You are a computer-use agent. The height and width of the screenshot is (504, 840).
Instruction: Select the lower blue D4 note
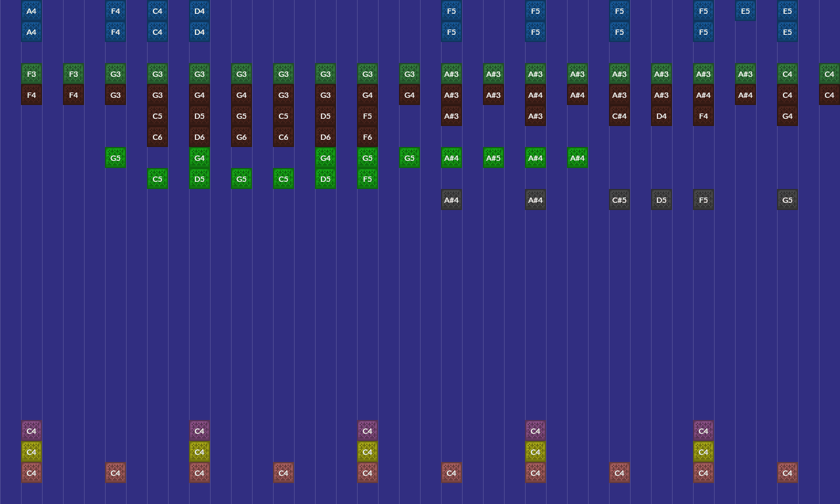click(x=199, y=31)
